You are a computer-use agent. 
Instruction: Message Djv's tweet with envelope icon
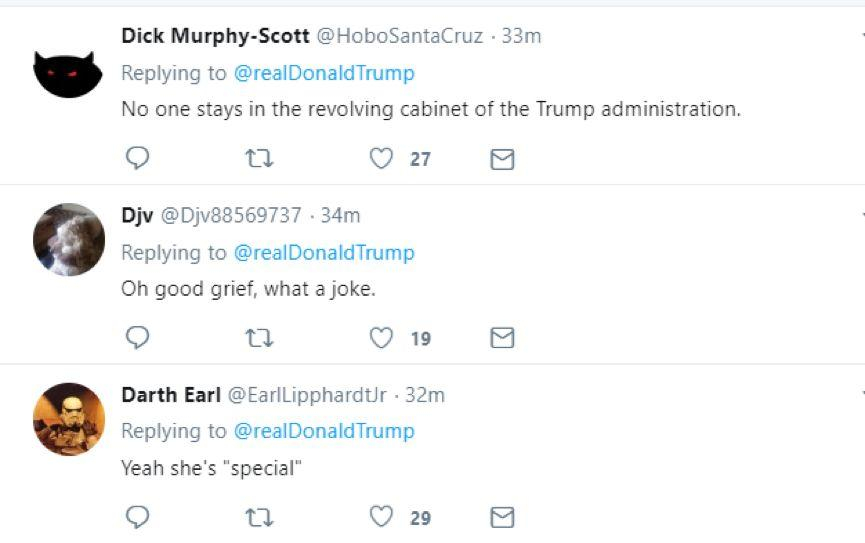point(502,339)
